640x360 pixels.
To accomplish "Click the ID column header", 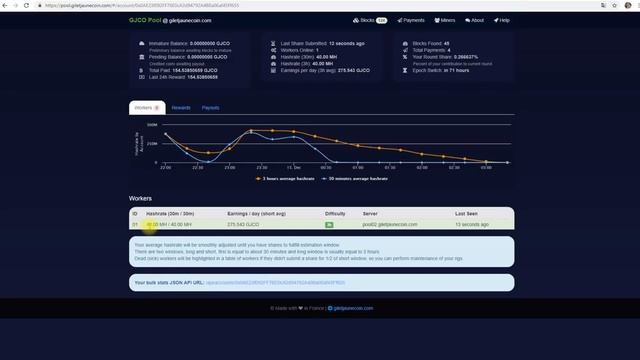I will pos(135,213).
